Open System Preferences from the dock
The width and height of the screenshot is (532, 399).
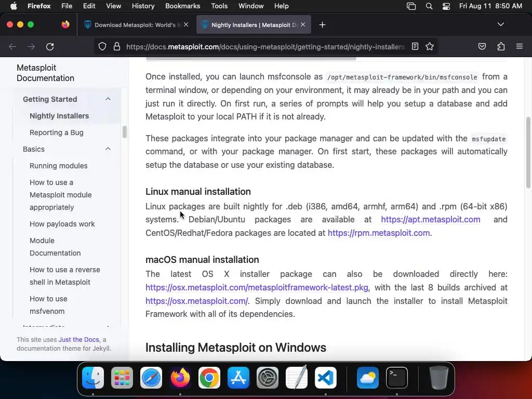coord(268,377)
